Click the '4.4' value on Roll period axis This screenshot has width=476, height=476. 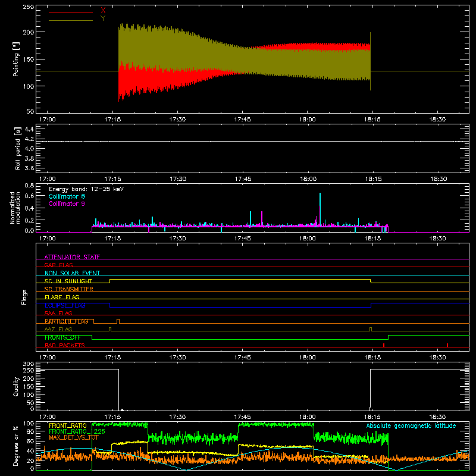tap(29, 129)
